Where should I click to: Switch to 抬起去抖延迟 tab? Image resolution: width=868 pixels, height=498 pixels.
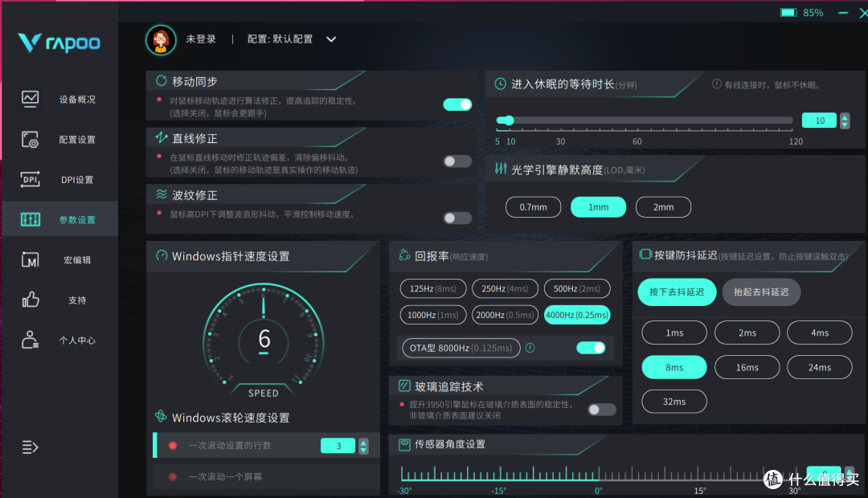pyautogui.click(x=761, y=292)
